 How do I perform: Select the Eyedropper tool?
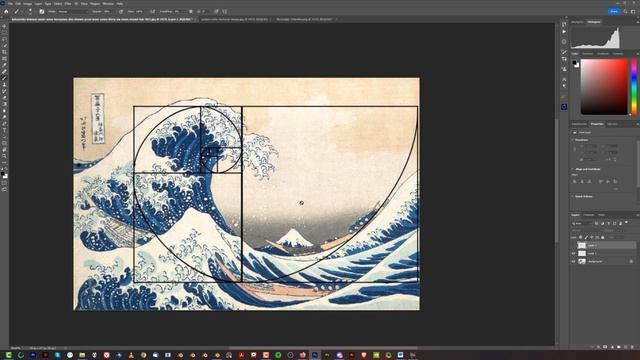(x=4, y=65)
